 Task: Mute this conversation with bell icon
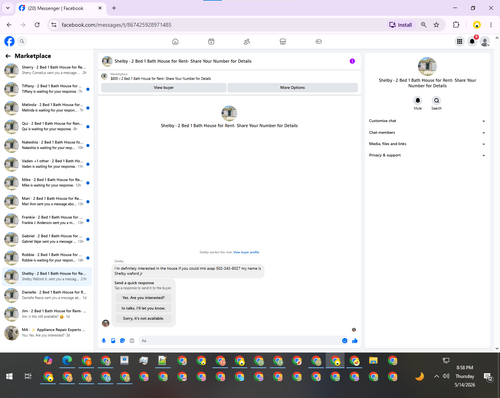pos(418,100)
